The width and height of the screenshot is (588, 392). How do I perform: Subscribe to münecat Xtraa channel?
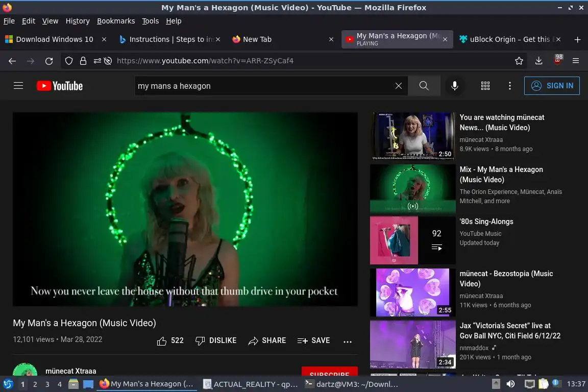point(330,372)
